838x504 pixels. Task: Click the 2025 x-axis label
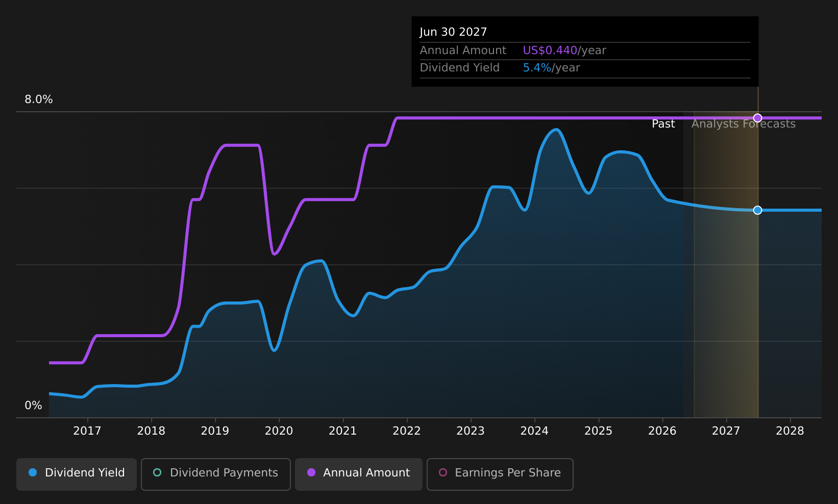tap(598, 431)
